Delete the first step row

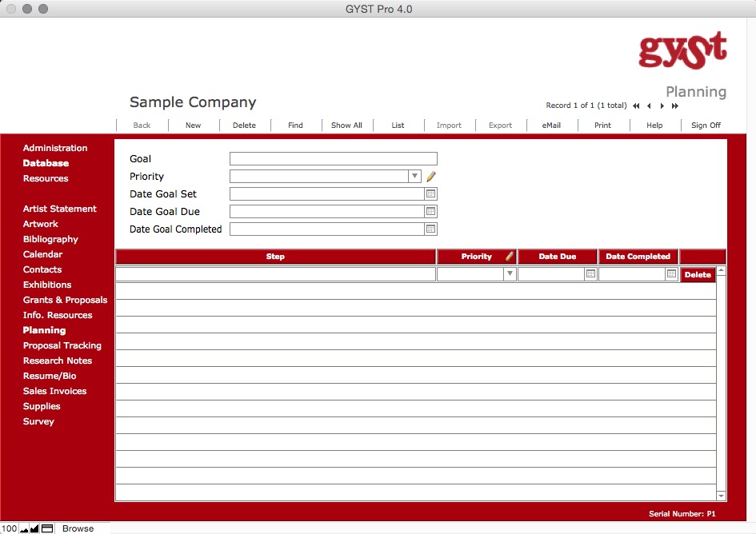[x=698, y=275]
